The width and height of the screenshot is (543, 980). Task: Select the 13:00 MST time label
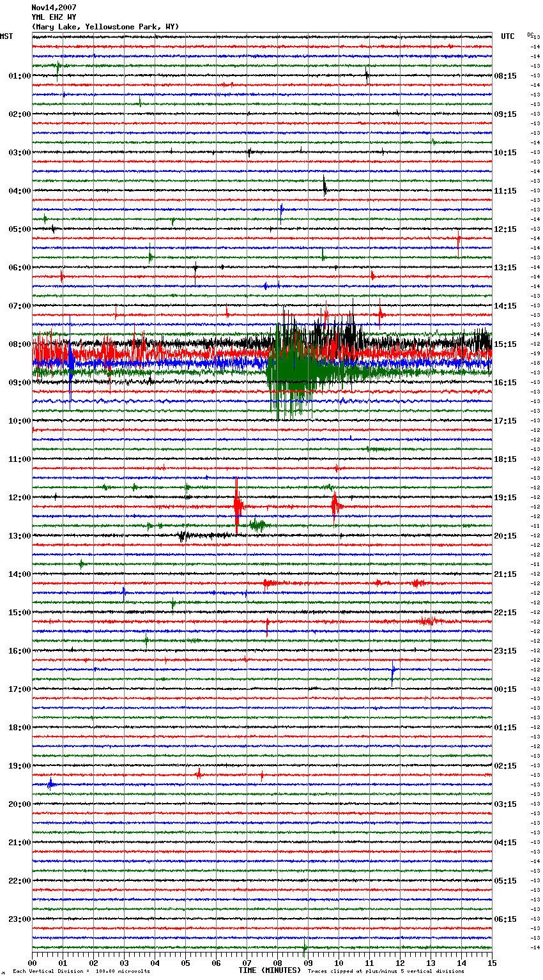point(19,536)
